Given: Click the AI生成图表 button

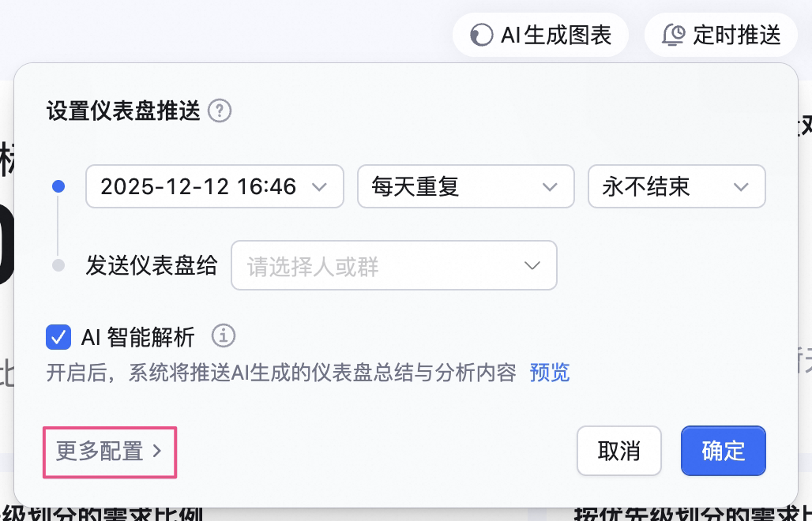Looking at the screenshot, I should coord(540,36).
